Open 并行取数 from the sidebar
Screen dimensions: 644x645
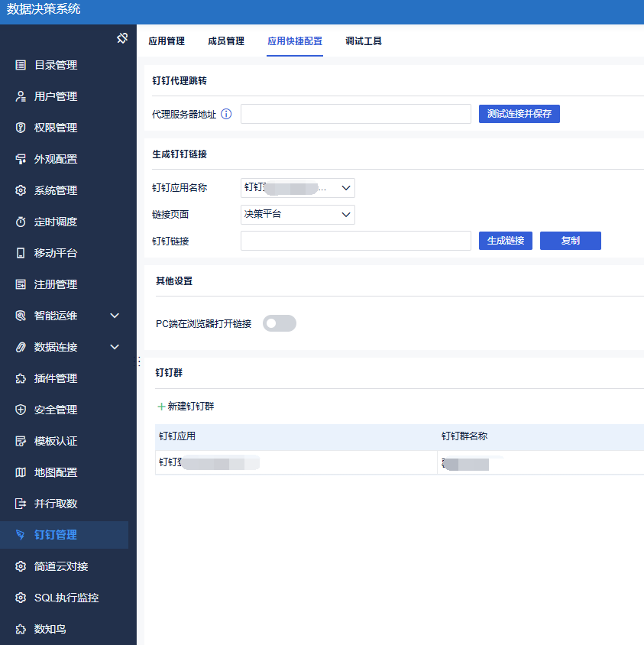56,504
